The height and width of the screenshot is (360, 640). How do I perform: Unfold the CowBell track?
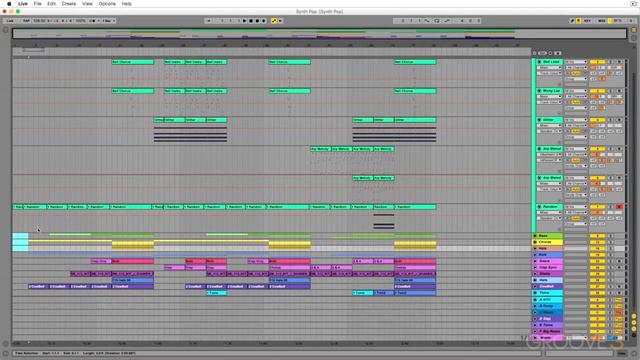535,287
